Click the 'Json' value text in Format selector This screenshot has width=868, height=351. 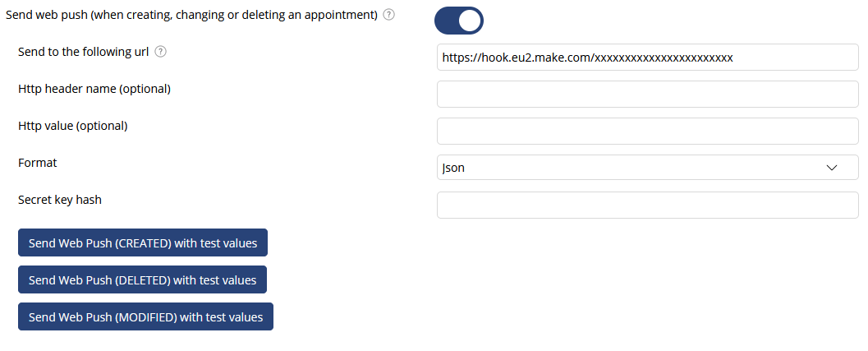coord(453,168)
